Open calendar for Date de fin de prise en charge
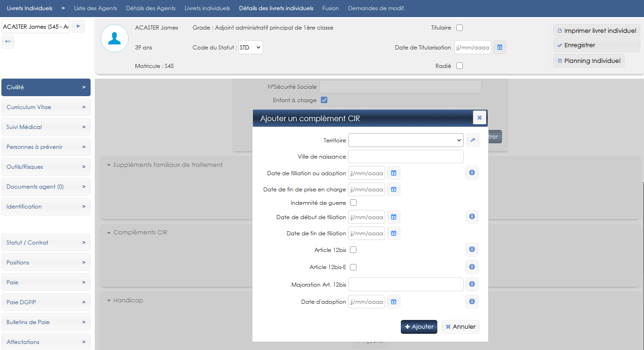 (393, 190)
